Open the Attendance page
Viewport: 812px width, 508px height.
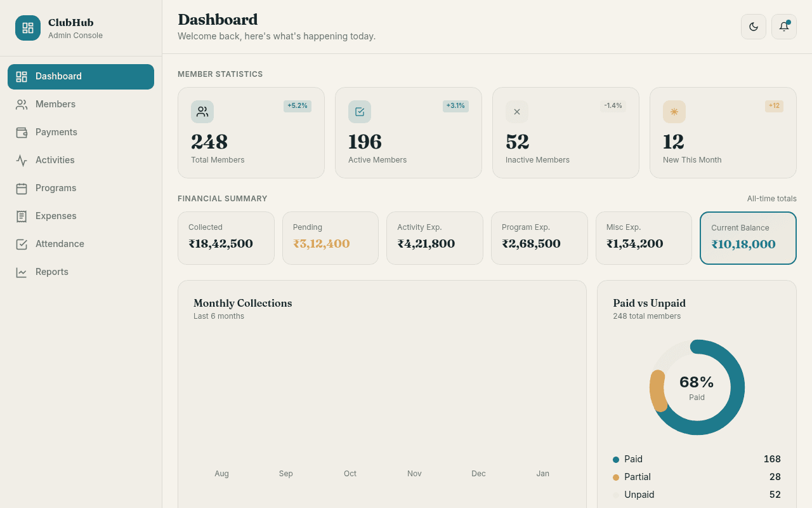click(81, 244)
